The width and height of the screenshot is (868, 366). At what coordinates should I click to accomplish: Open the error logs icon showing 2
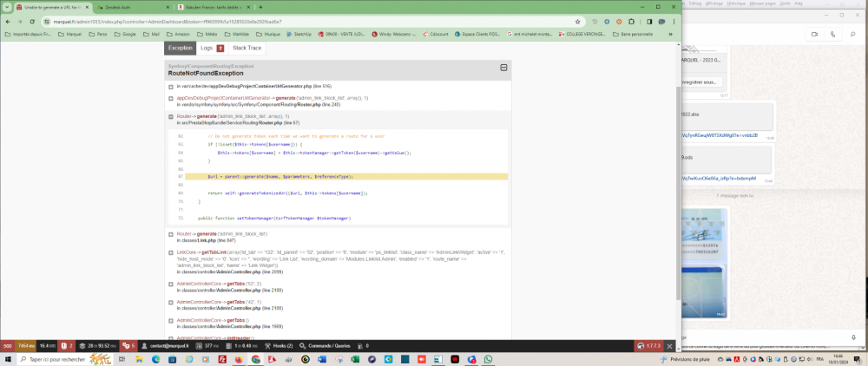67,346
